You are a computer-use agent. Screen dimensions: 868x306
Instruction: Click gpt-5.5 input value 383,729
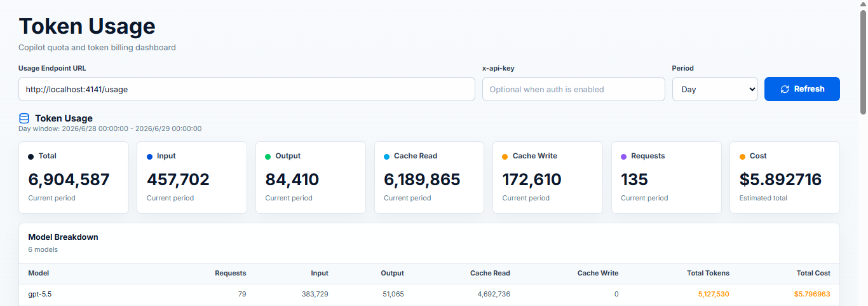[x=315, y=294]
